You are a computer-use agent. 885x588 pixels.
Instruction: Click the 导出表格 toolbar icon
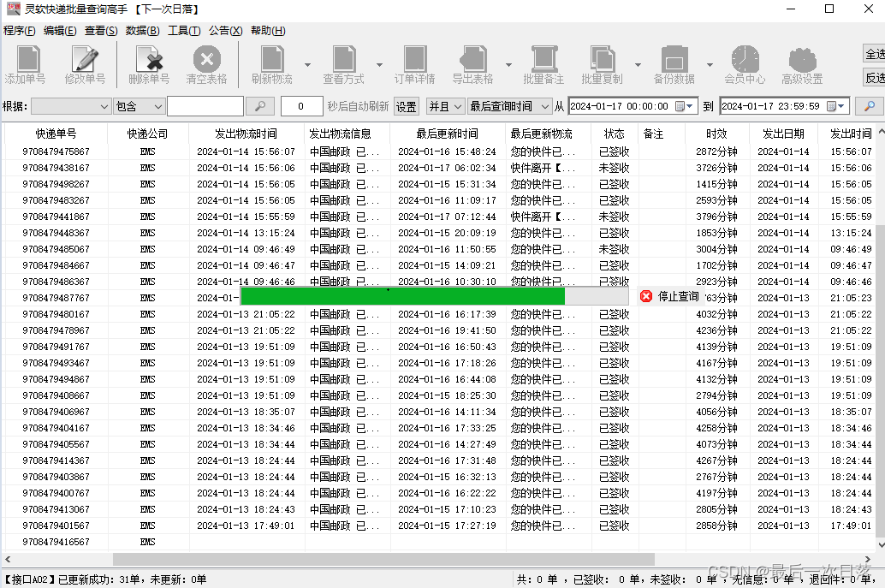473,59
